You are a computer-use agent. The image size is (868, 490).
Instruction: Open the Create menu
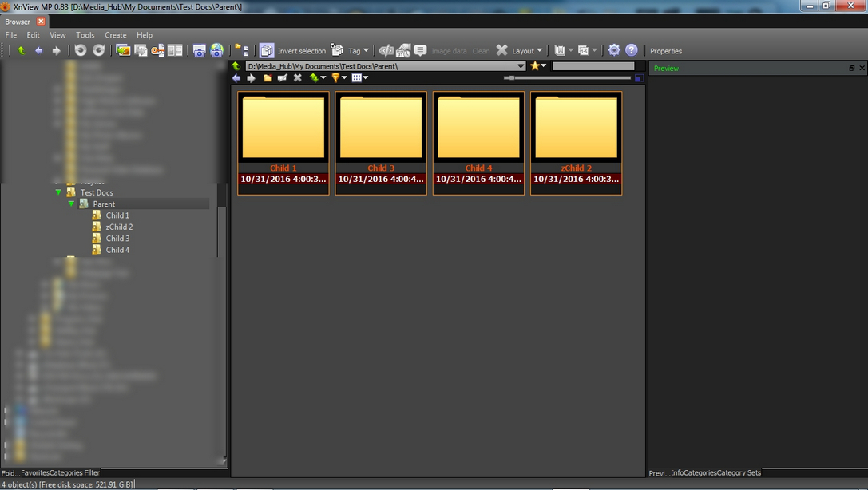click(116, 35)
